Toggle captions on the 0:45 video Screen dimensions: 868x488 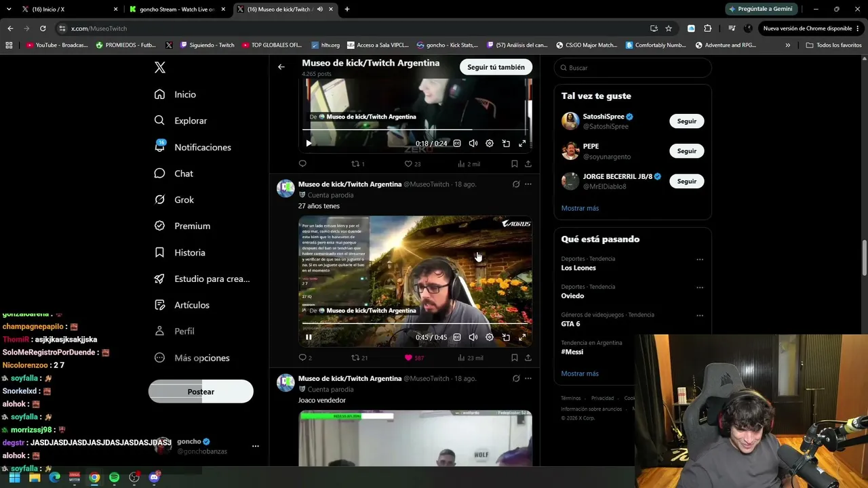coord(457,338)
